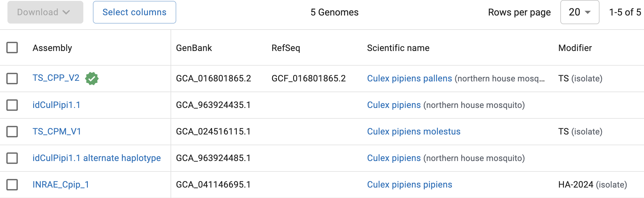Image resolution: width=644 pixels, height=198 pixels.
Task: Click the Scientific name column header
Action: tap(398, 48)
